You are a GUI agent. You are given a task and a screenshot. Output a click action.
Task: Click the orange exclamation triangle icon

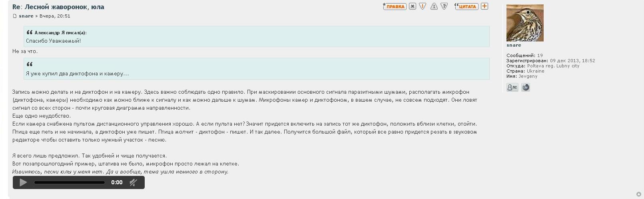point(423,6)
